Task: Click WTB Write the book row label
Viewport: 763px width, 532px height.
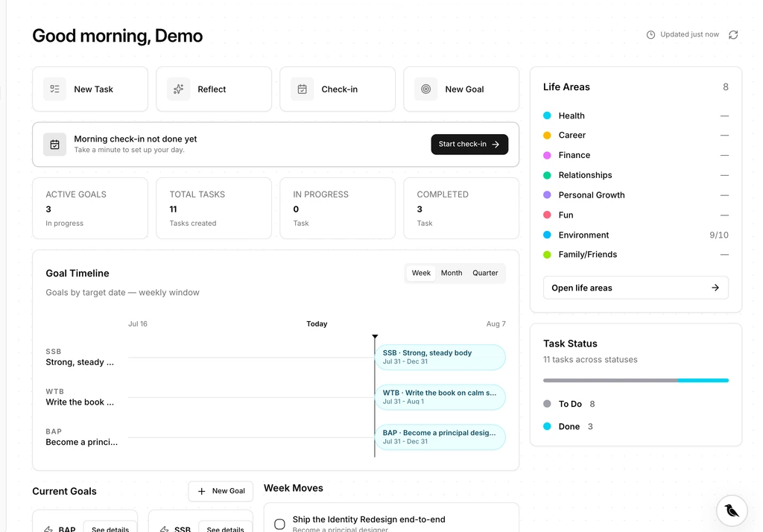Action: [80, 397]
